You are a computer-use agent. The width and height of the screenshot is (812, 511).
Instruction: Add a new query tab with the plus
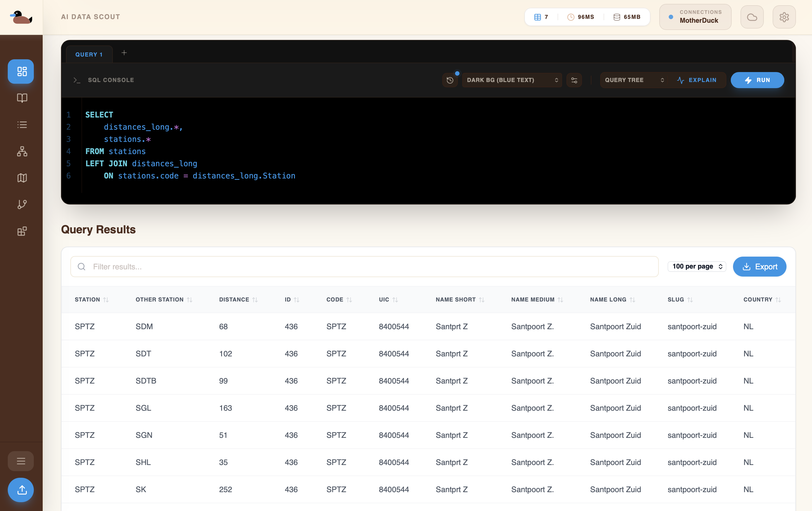[x=124, y=53]
